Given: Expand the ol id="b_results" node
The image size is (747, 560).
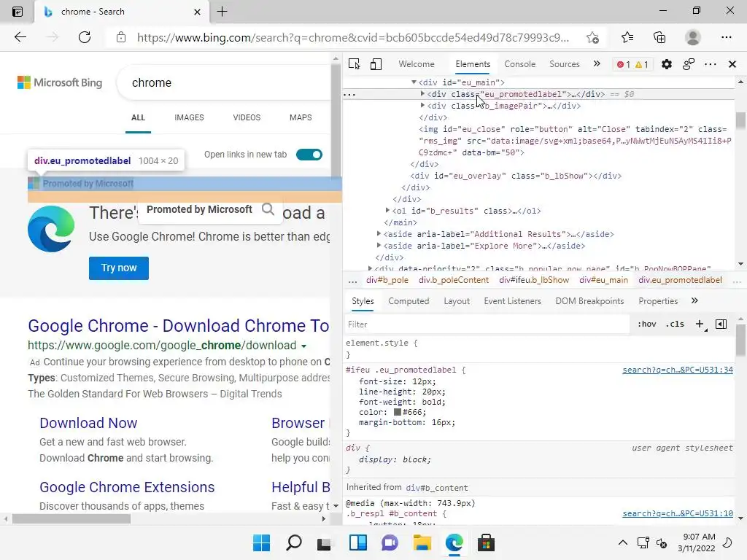Looking at the screenshot, I should point(387,210).
